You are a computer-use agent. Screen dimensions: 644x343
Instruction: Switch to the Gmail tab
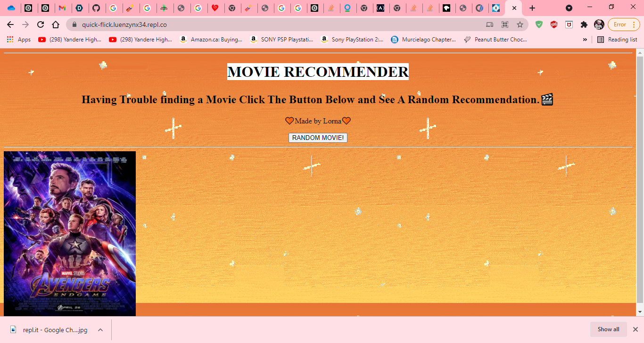tap(62, 8)
